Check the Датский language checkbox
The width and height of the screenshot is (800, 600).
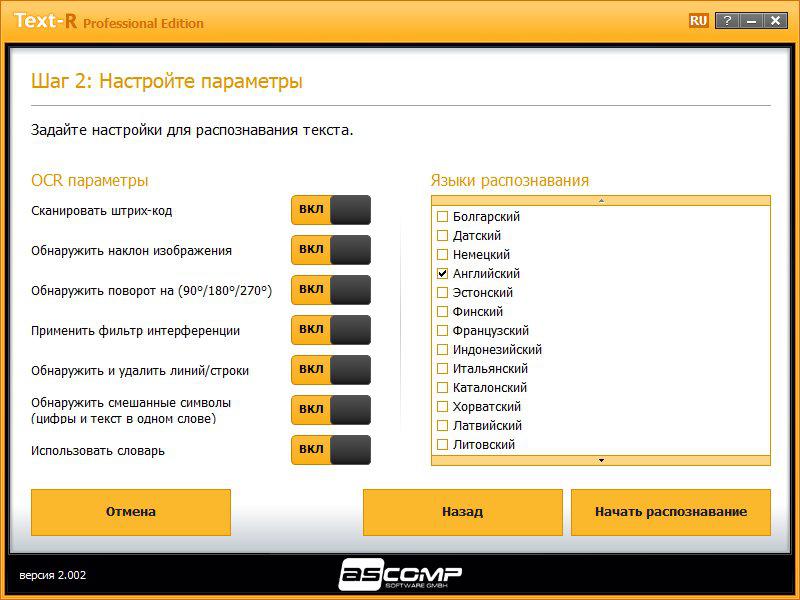tap(442, 235)
